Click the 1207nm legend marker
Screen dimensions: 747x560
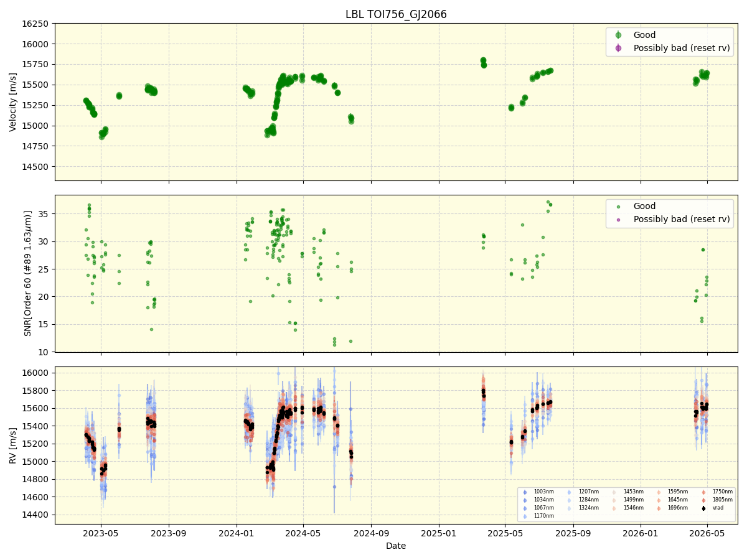pyautogui.click(x=570, y=492)
